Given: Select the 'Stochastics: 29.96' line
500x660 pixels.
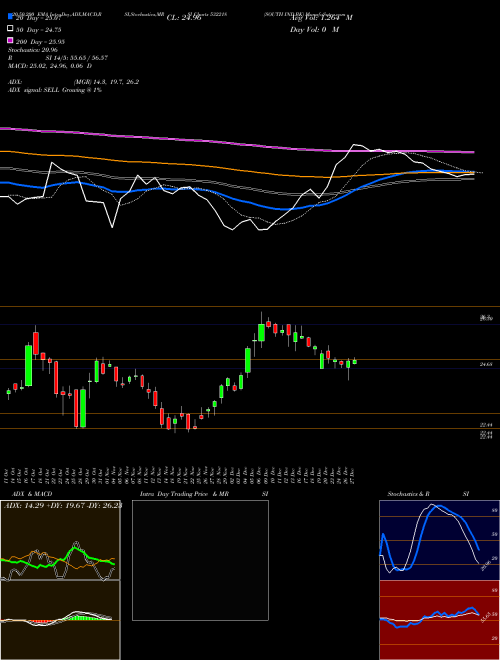Looking at the screenshot, I should [x=33, y=50].
